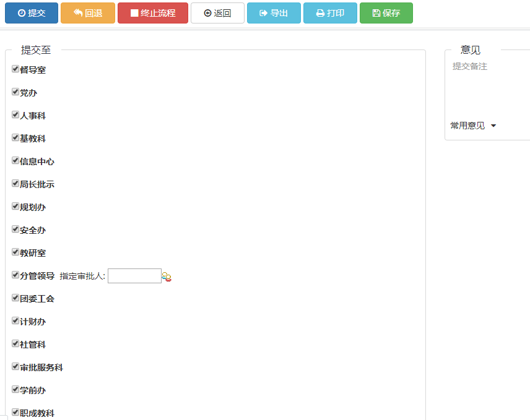This screenshot has width=530, height=420.
Task: Click the blue 提交 submit button
Action: click(x=32, y=13)
